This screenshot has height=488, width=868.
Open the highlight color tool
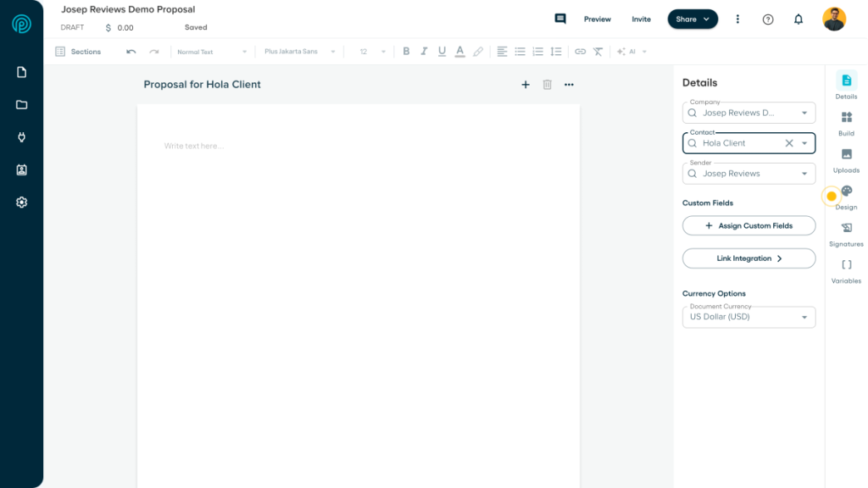click(478, 52)
